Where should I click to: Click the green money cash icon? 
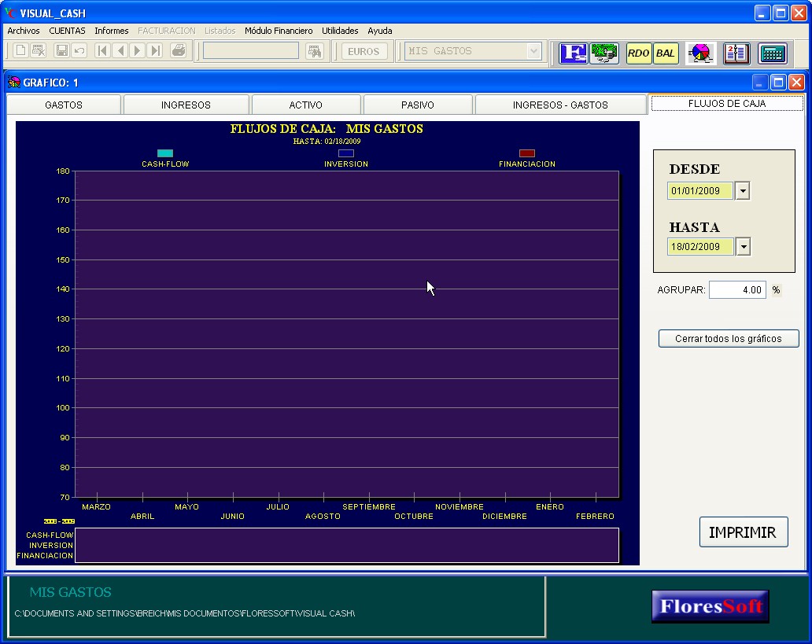604,53
